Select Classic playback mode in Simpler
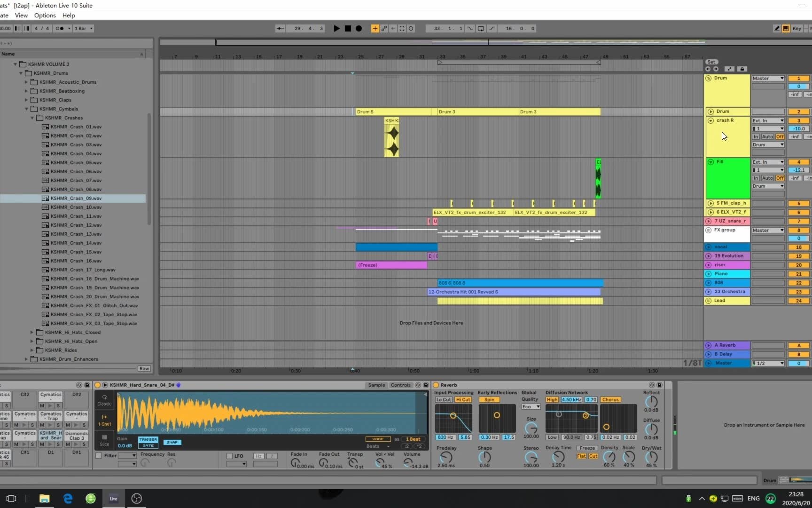Image resolution: width=812 pixels, height=508 pixels. pos(104,400)
